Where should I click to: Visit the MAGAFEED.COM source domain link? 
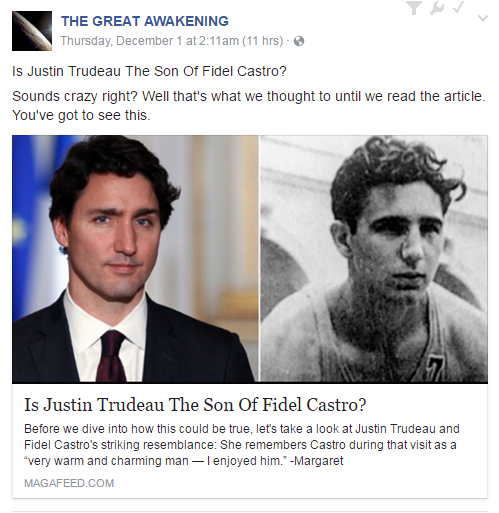[x=69, y=483]
